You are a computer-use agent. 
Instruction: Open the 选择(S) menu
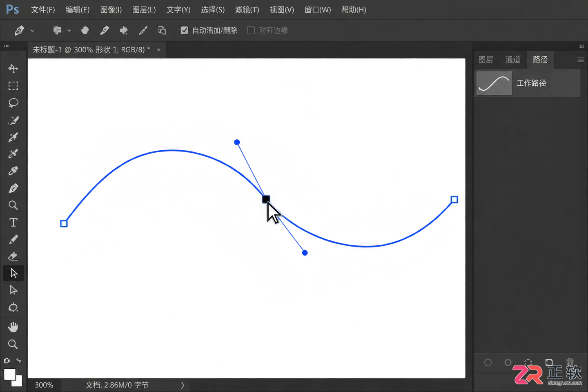tap(213, 10)
